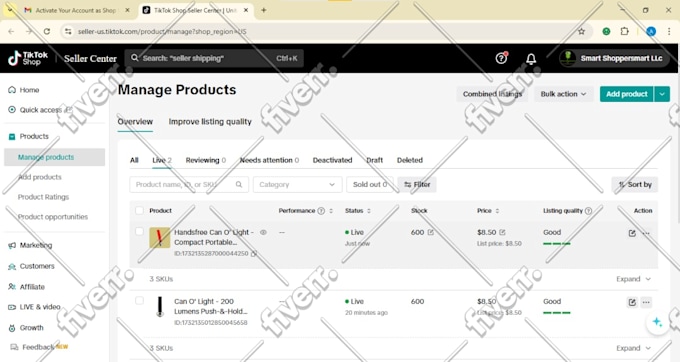Open the Add product arrow dropdown
This screenshot has width=680, height=362.
coord(662,94)
